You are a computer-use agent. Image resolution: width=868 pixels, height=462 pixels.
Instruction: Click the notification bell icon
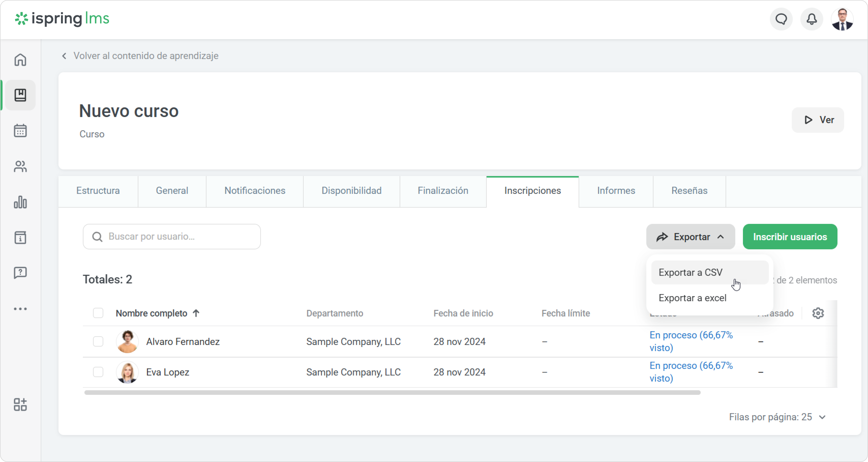tap(811, 19)
